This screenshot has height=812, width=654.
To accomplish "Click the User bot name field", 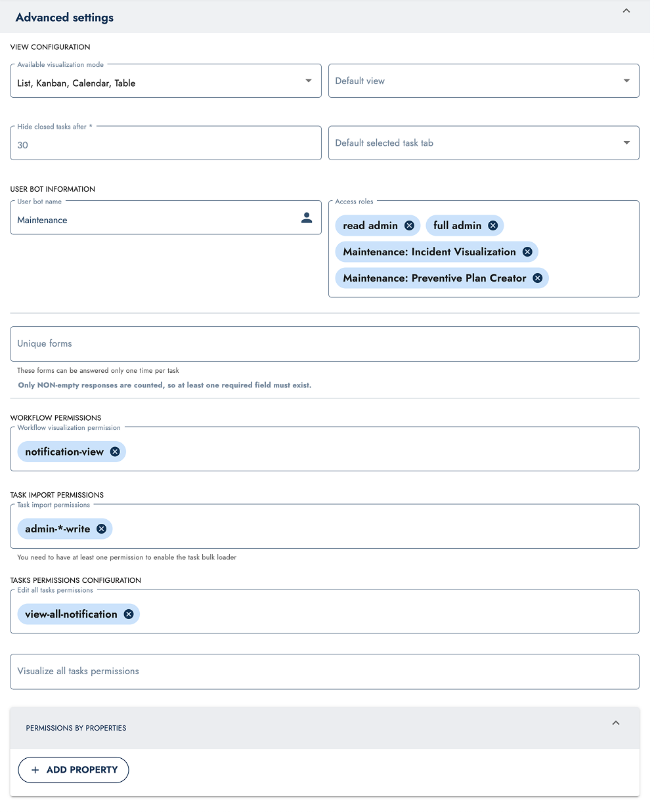I will [131, 220].
